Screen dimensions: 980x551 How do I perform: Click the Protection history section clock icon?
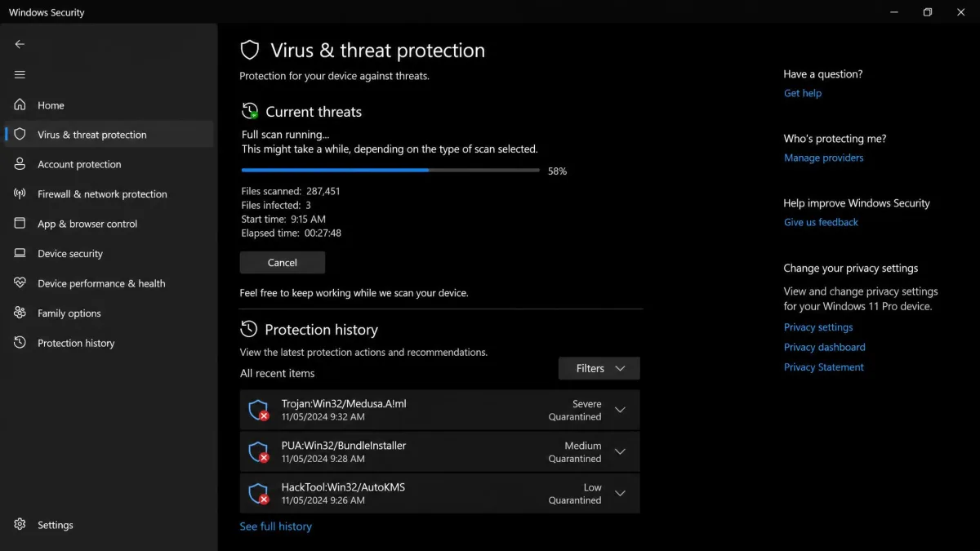tap(249, 329)
